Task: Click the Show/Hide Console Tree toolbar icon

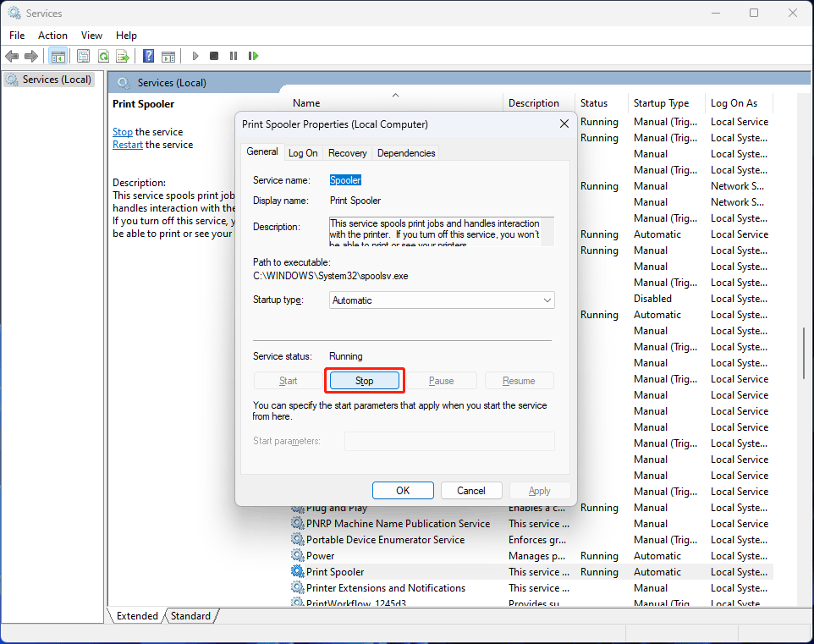Action: [x=58, y=56]
